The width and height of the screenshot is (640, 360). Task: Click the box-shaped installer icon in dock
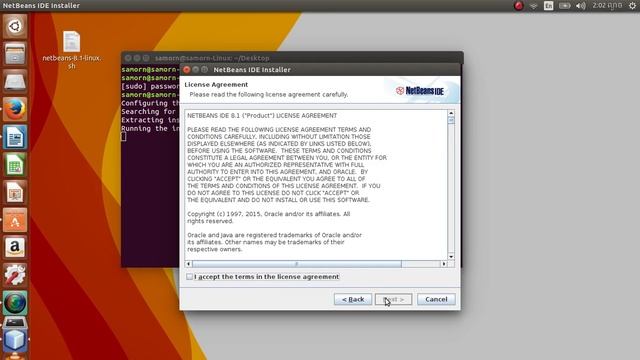[x=15, y=340]
